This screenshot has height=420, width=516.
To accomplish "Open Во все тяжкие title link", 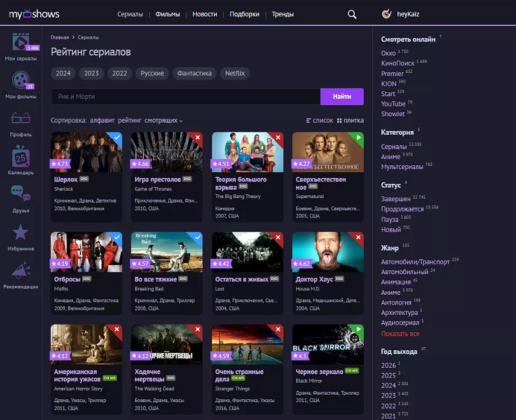I will [155, 279].
